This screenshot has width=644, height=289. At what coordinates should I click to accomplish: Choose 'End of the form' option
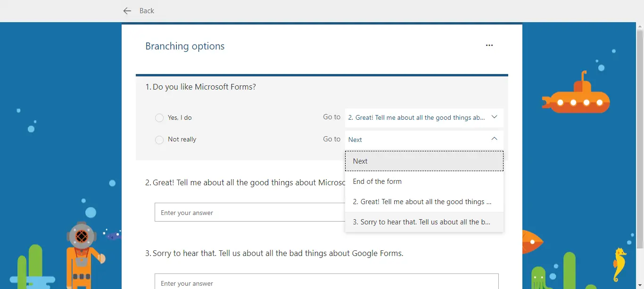tap(424, 182)
